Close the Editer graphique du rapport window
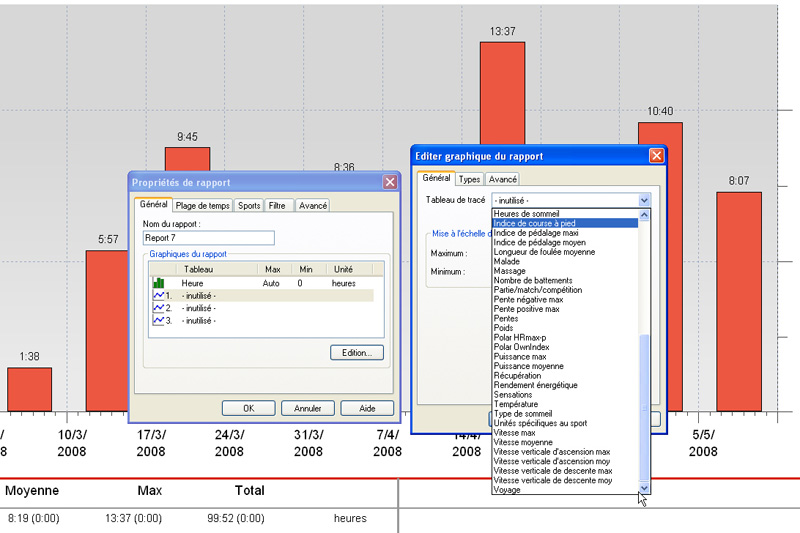800x533 pixels. pos(656,156)
